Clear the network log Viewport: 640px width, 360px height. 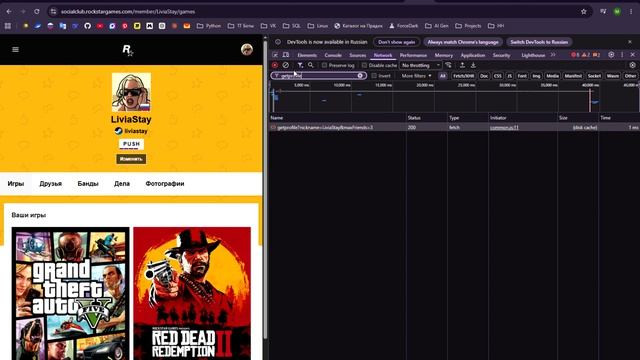click(286, 65)
